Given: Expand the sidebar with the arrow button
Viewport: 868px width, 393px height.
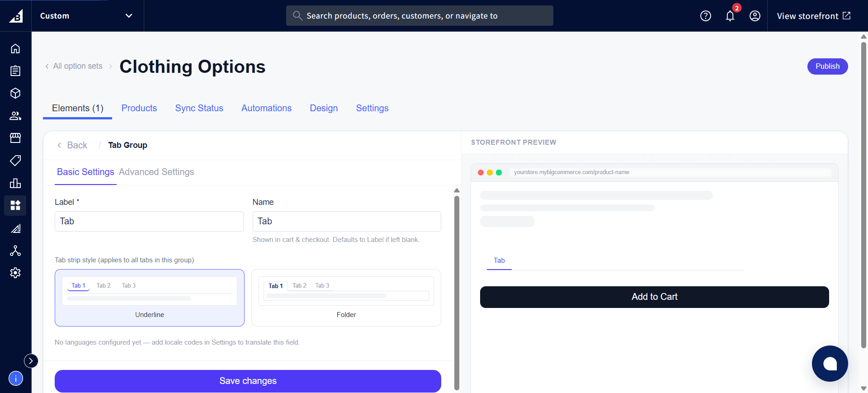Looking at the screenshot, I should [x=31, y=361].
